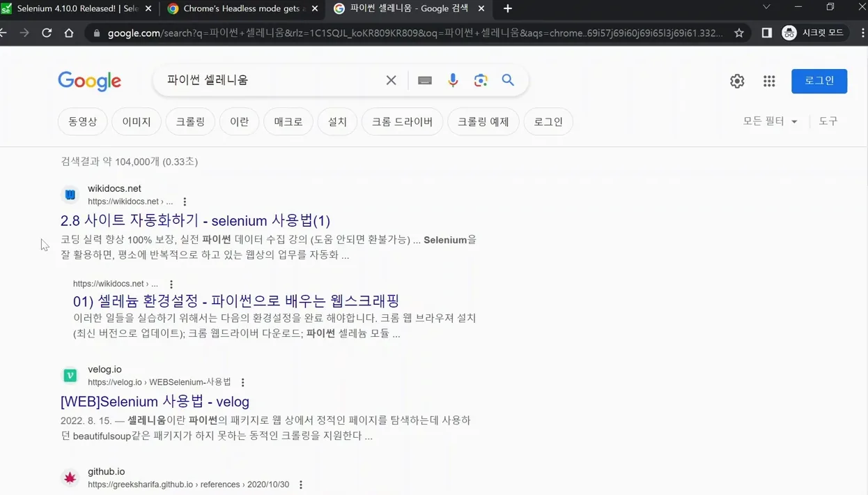Click the wikidocs.net site name

tap(114, 188)
